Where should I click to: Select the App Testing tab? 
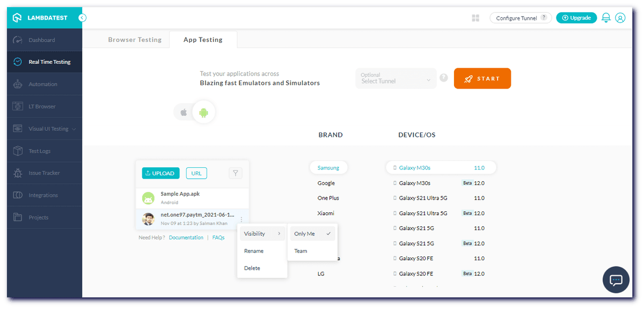point(203,40)
